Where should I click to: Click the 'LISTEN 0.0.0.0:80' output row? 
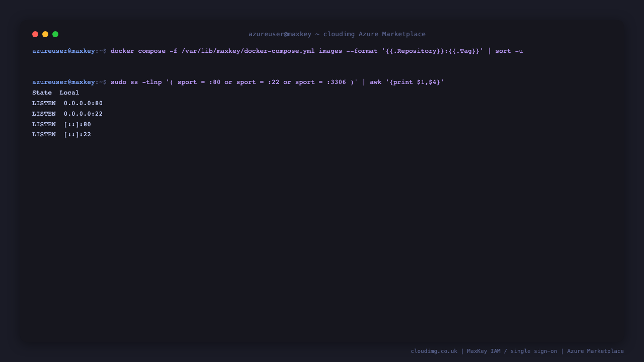(x=67, y=104)
